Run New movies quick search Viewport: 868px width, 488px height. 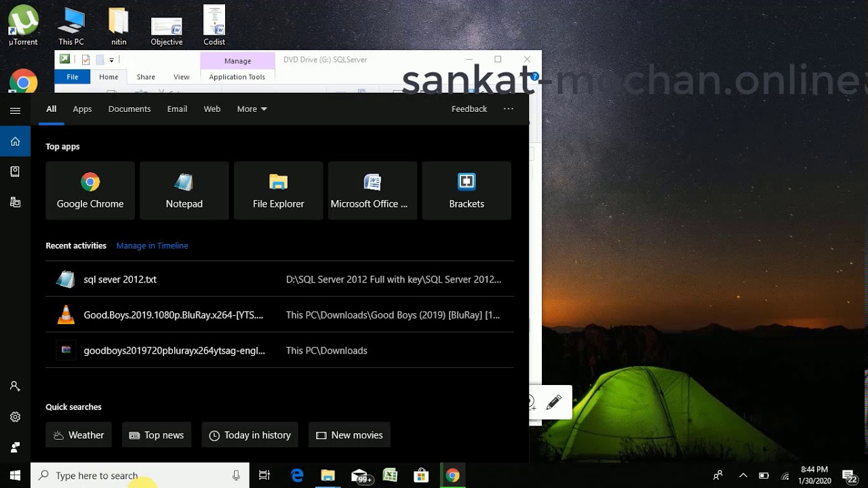(349, 435)
